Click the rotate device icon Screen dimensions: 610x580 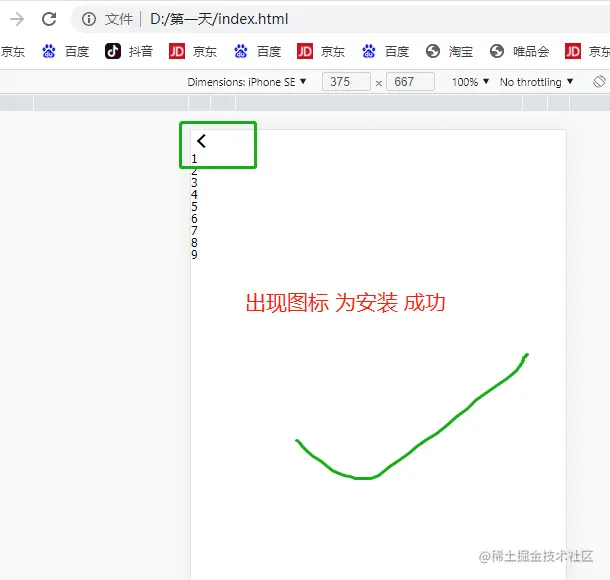point(599,82)
